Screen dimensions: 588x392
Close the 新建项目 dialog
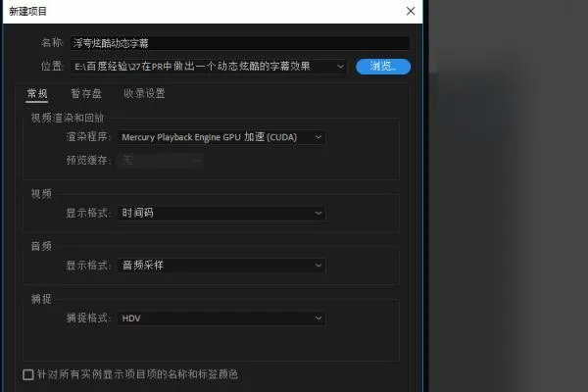pyautogui.click(x=411, y=11)
